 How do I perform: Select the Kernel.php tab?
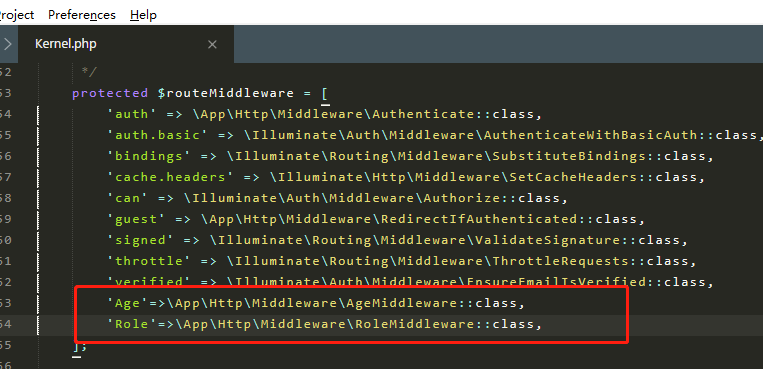[x=66, y=44]
